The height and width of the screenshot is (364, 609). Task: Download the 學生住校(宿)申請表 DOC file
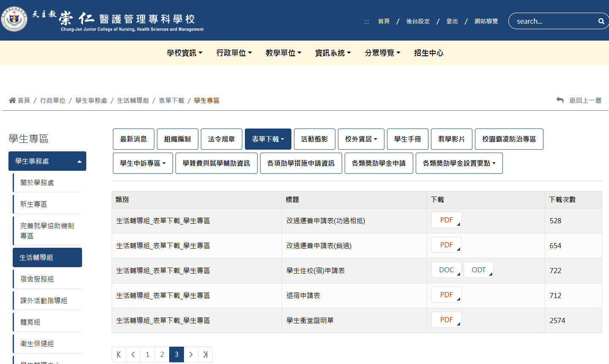446,270
